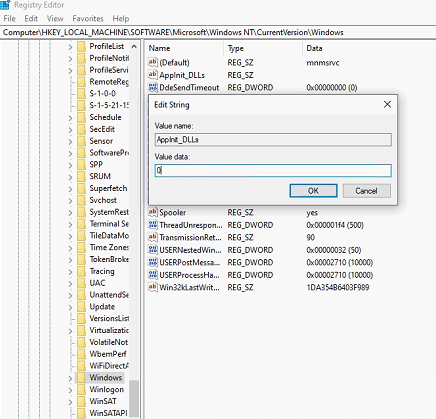Expand the Sensor key
436x419 pixels.
click(x=70, y=142)
